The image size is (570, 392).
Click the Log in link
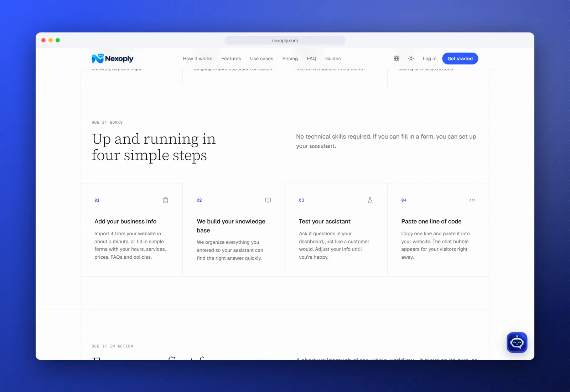pyautogui.click(x=430, y=58)
